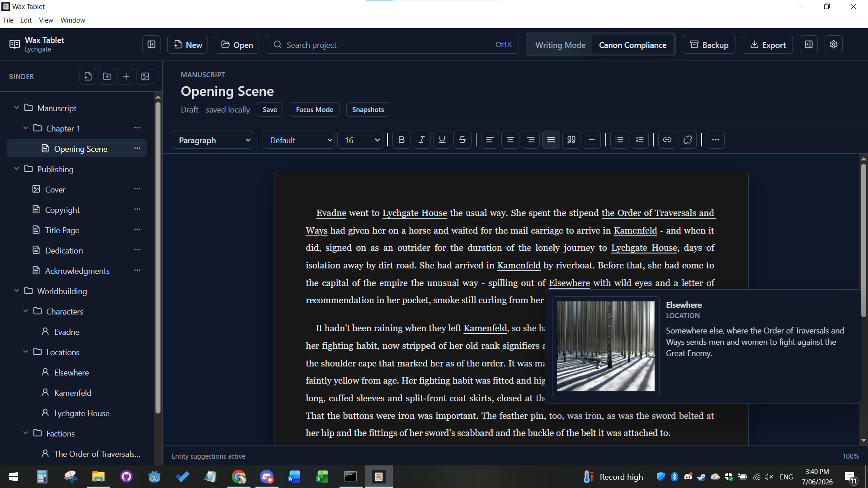868x488 pixels.
Task: Open the File menu
Action: pyautogui.click(x=8, y=20)
